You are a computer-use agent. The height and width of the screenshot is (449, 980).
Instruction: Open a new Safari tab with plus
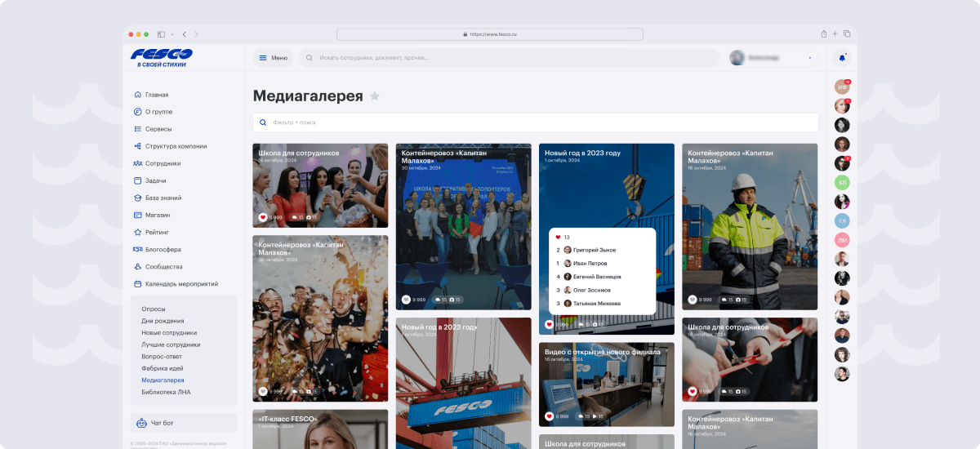(835, 34)
